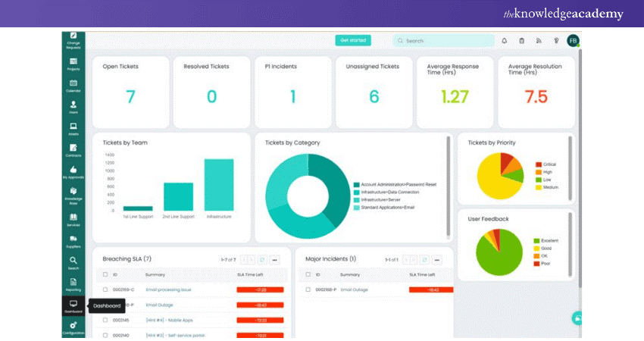This screenshot has height=341, width=644.
Task: Click refresh icon in Breaching SLA panel
Action: [x=262, y=259]
